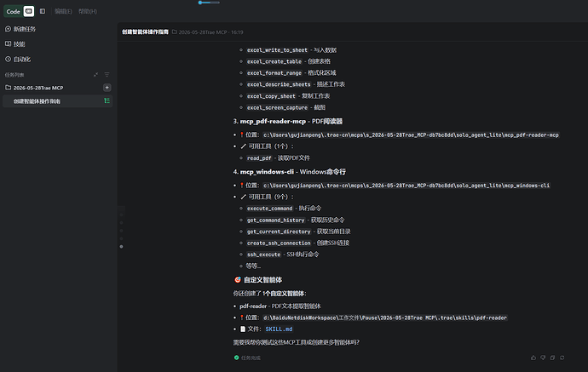Screen dimensions: 588x372
Task: Click the new-task plus-circle icon in sidebar
Action: [x=8, y=29]
